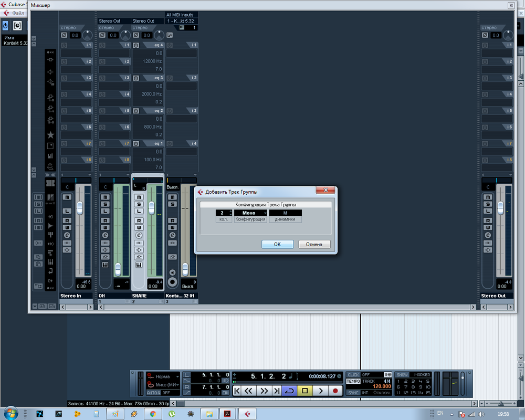This screenshot has height=420, width=525.
Task: Toggle input phase on Stereo In channel
Action: 64,35
